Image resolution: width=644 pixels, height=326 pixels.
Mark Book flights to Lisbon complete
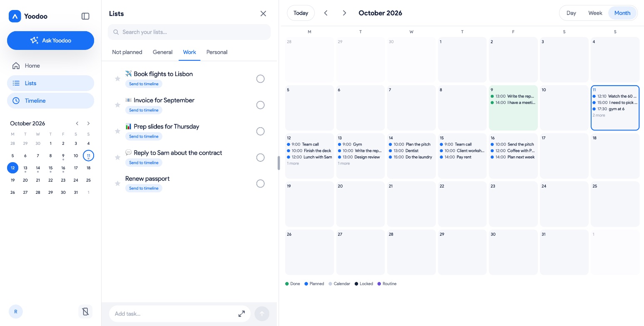tap(260, 79)
